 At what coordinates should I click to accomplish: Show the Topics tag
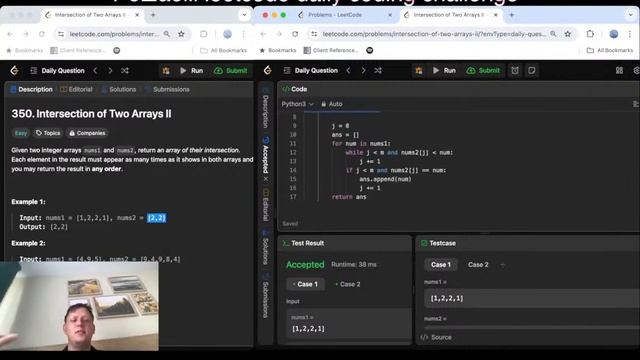coord(48,133)
